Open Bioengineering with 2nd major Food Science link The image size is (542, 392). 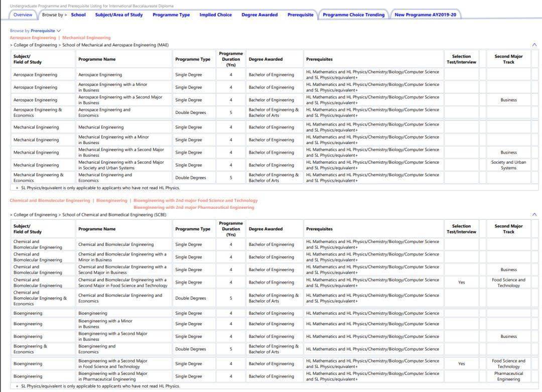[195, 200]
